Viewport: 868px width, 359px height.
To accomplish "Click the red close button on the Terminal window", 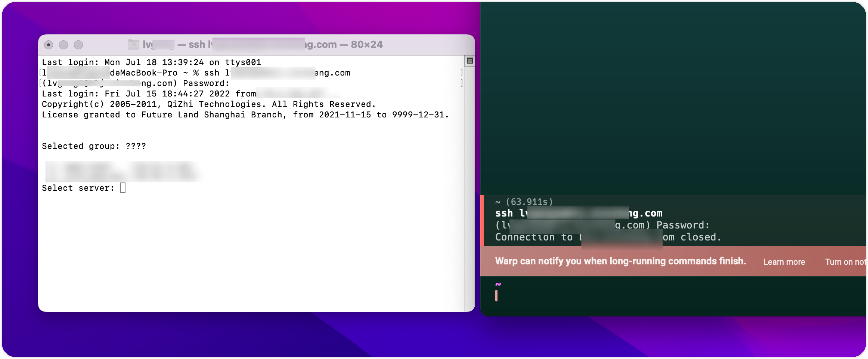I will click(49, 45).
